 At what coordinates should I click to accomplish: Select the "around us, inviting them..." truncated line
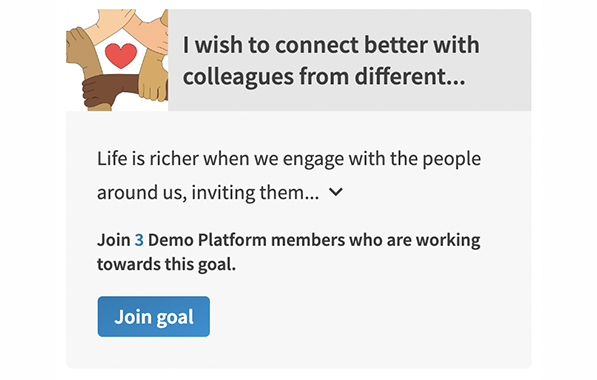pos(208,192)
